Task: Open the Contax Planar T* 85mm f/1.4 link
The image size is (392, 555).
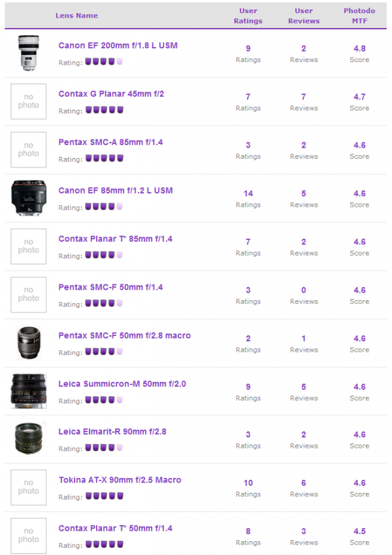Action: coord(116,239)
